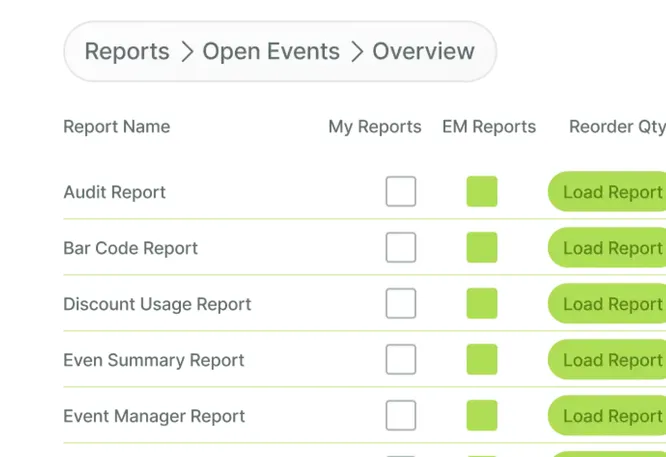Select Overview in the breadcrumb trail
666x457 pixels.
(x=423, y=51)
